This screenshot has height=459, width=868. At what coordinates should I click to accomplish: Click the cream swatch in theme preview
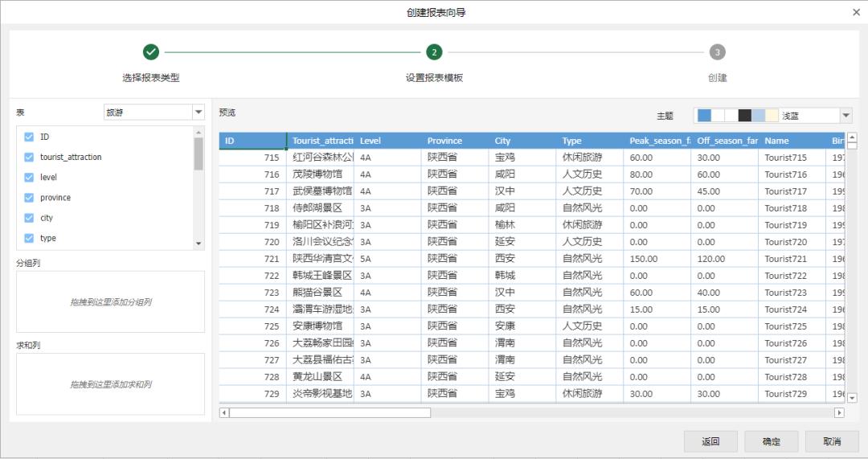[x=772, y=116]
